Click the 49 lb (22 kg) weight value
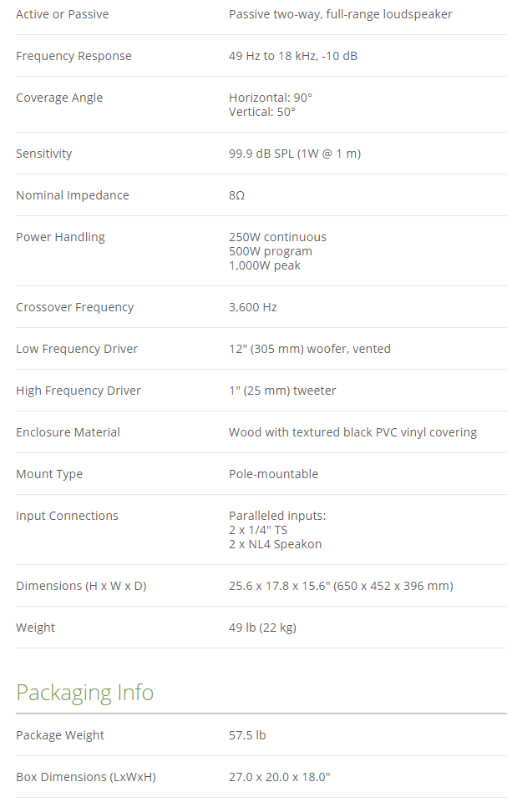Viewport: 512px width, 812px height. click(262, 628)
